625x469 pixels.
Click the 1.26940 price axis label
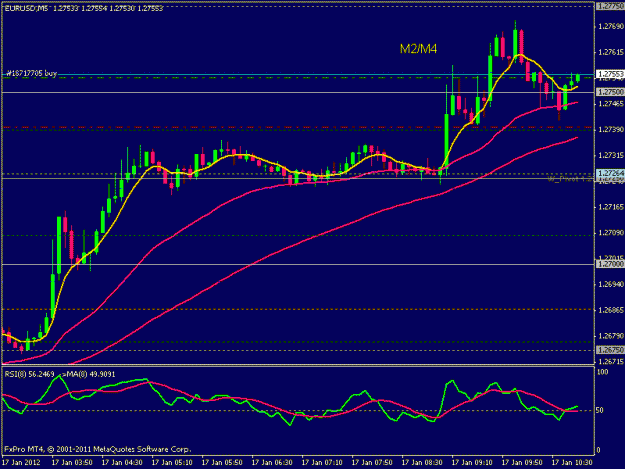point(611,284)
